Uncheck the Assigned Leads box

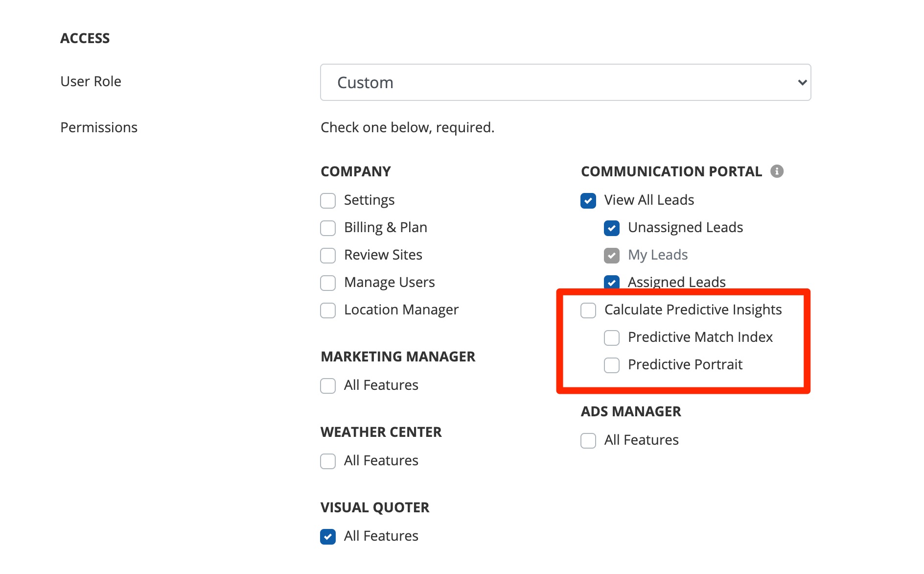(612, 283)
